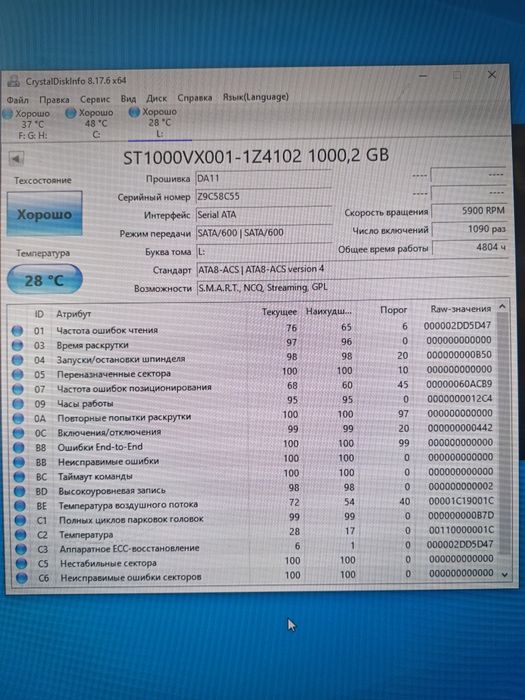
Task: Click status icon for Температура воздушного потока
Action: (x=20, y=506)
